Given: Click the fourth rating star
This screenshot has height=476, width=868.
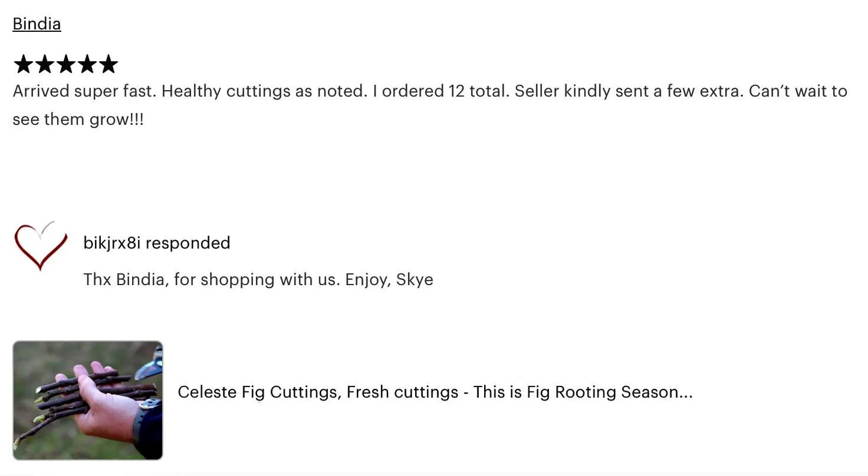Looking at the screenshot, I should [87, 64].
